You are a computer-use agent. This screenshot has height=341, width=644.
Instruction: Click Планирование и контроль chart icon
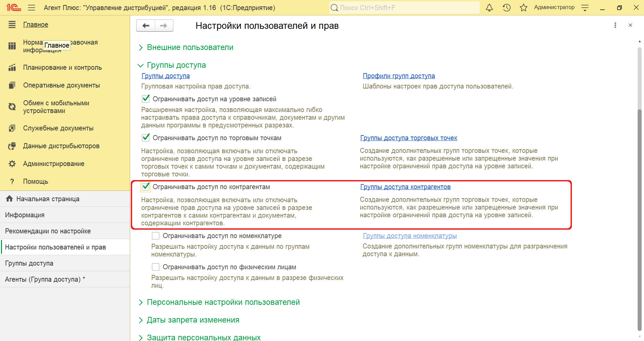point(12,67)
